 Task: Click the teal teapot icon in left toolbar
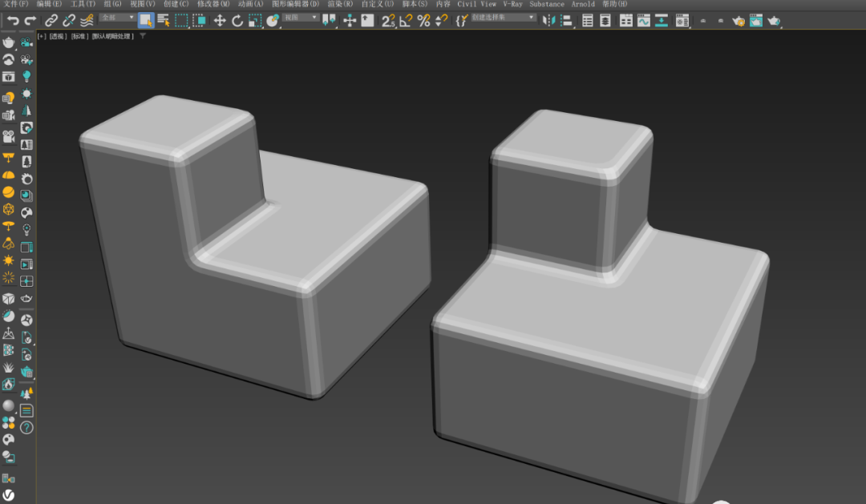26,372
